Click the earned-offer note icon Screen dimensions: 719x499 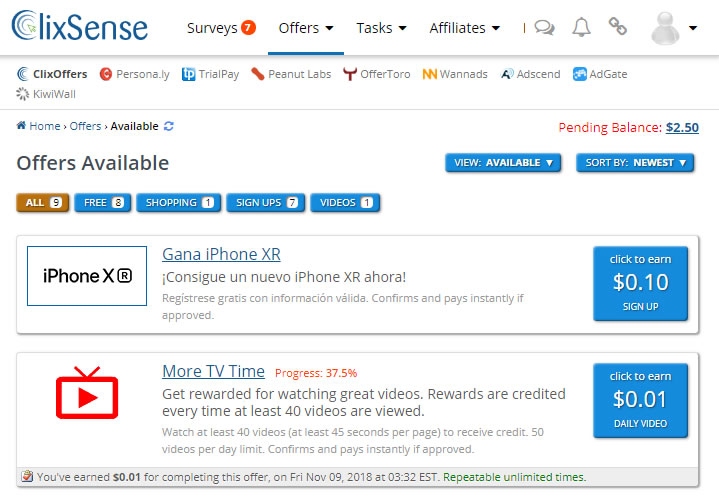(x=27, y=477)
